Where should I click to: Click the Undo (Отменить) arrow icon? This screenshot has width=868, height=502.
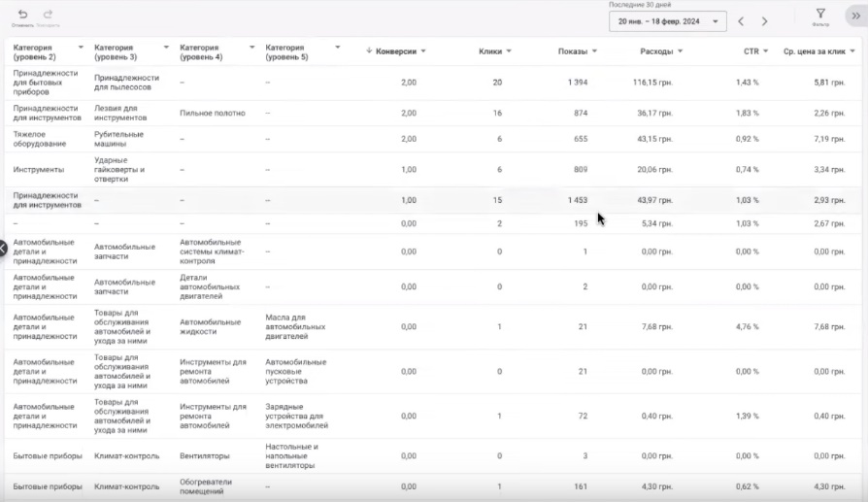22,15
